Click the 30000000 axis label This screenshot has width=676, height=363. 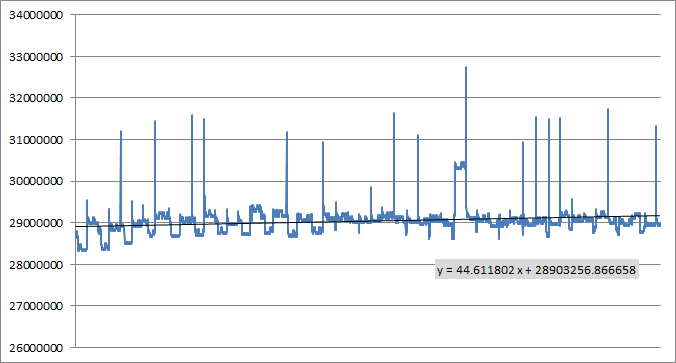click(36, 182)
